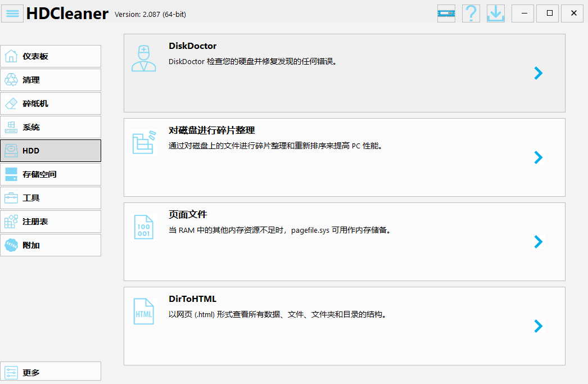
Task: Click the DirToHTML heading
Action: click(x=192, y=299)
